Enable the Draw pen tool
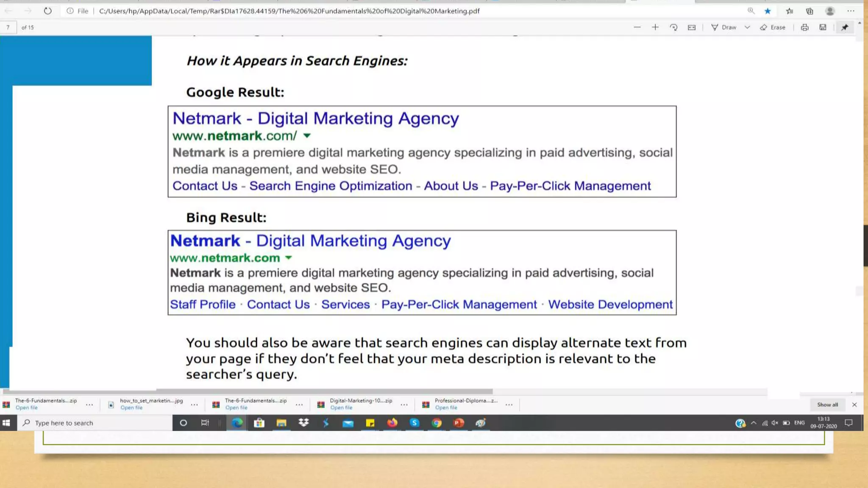 [724, 27]
